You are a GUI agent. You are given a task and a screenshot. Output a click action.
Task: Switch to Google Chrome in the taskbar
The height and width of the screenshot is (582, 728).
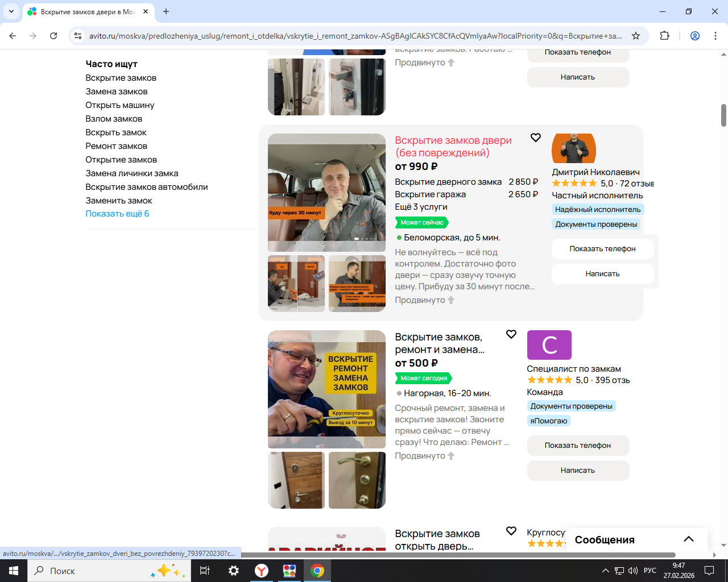pyautogui.click(x=317, y=571)
